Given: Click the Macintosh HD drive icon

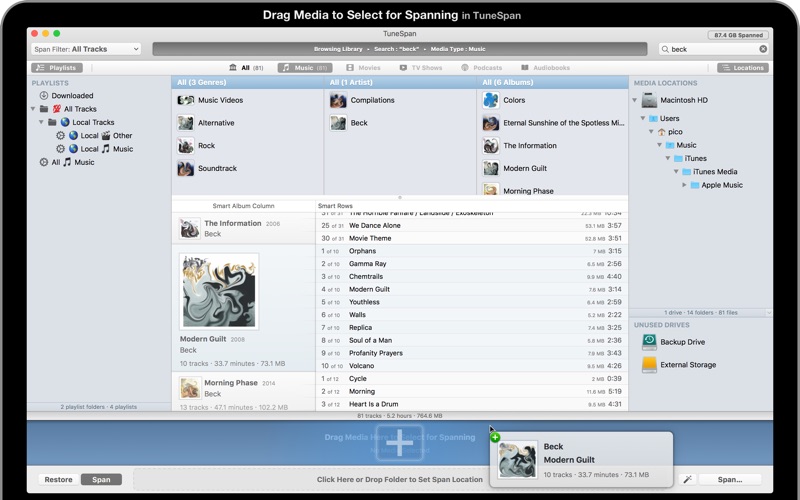Looking at the screenshot, I should 649,100.
